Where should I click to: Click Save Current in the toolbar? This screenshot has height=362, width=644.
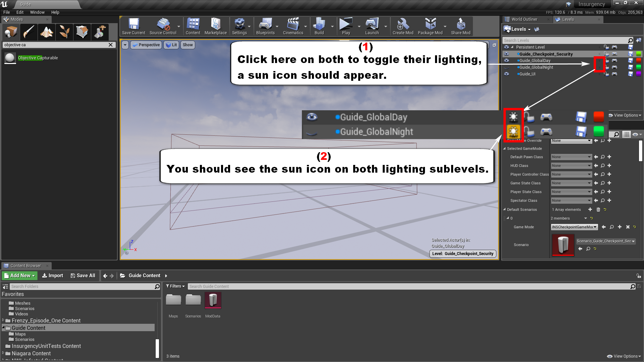click(133, 26)
